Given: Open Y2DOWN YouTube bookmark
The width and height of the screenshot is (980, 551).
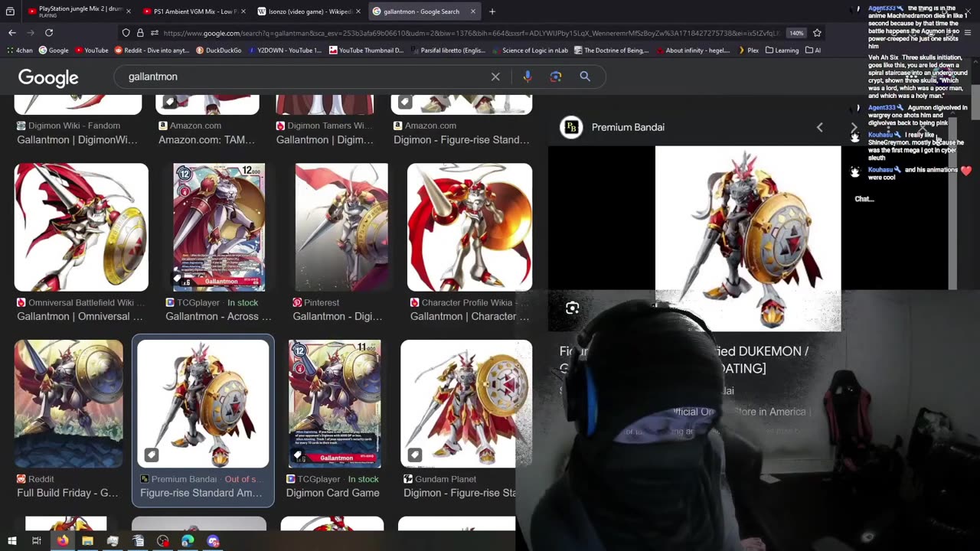Looking at the screenshot, I should click(x=284, y=51).
